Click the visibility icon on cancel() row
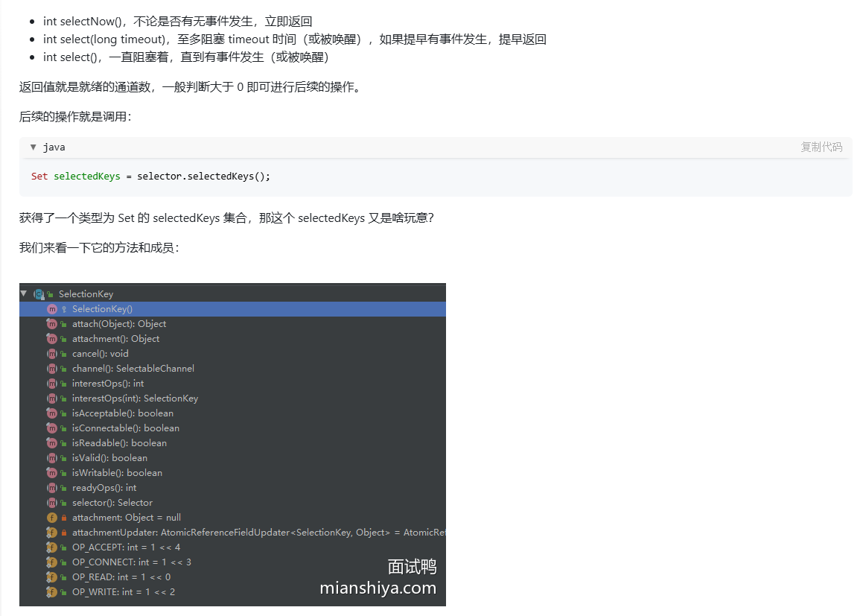Screen dimensions: 866x616 pos(64,354)
